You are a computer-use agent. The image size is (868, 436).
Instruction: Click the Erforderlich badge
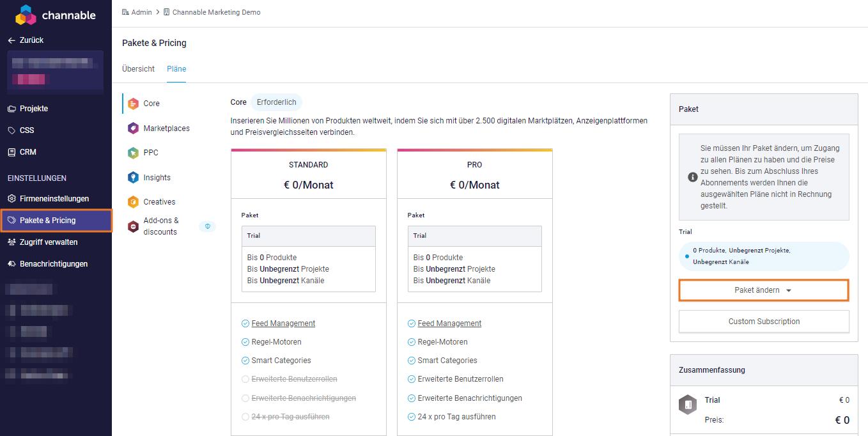[276, 102]
